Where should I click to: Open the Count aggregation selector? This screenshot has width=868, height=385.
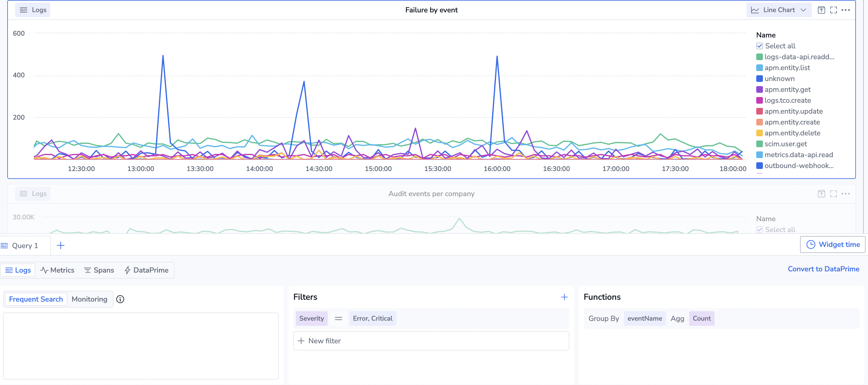(702, 318)
